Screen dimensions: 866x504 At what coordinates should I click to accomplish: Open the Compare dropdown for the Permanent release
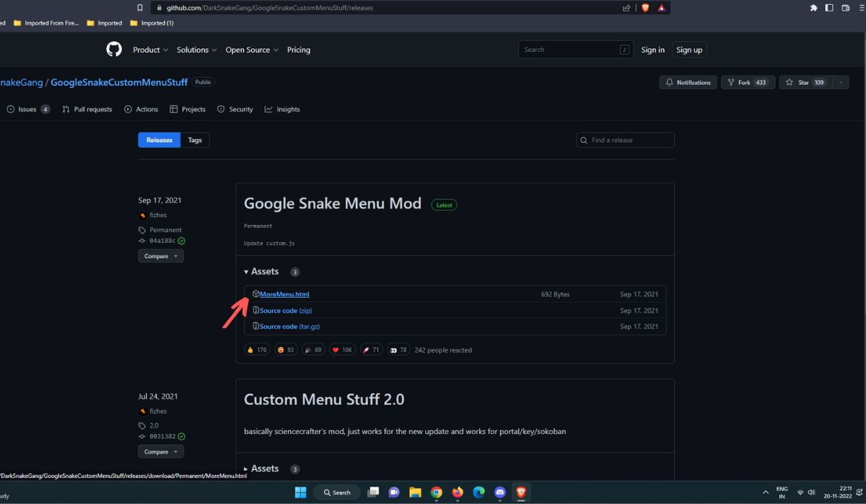(x=160, y=255)
